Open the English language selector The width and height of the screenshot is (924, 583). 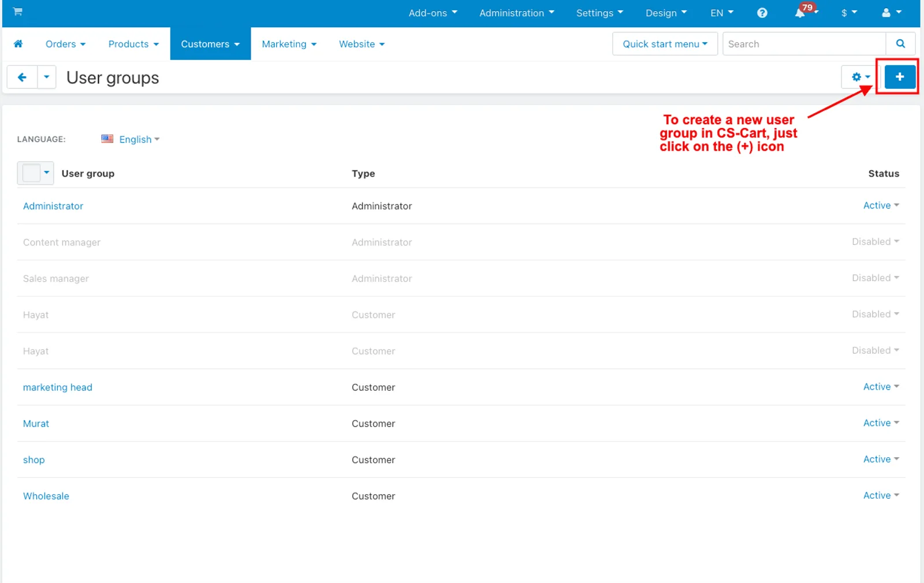pyautogui.click(x=131, y=139)
